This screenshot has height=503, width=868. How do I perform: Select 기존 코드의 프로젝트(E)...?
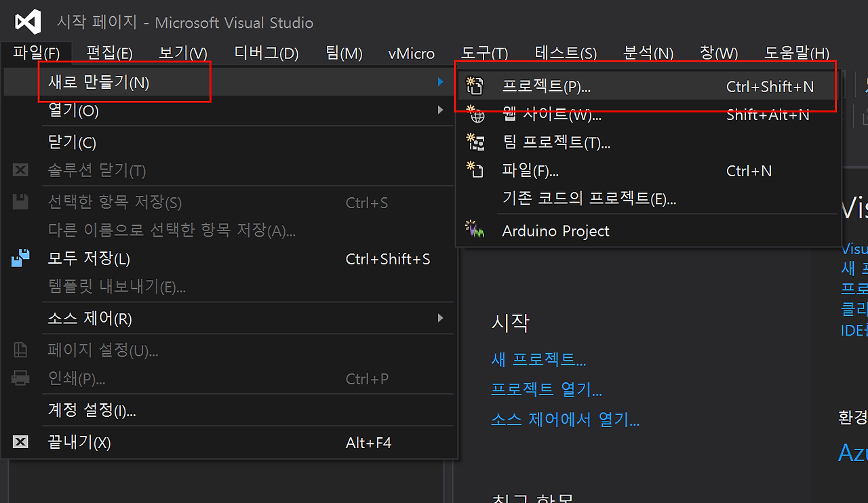coord(649,198)
